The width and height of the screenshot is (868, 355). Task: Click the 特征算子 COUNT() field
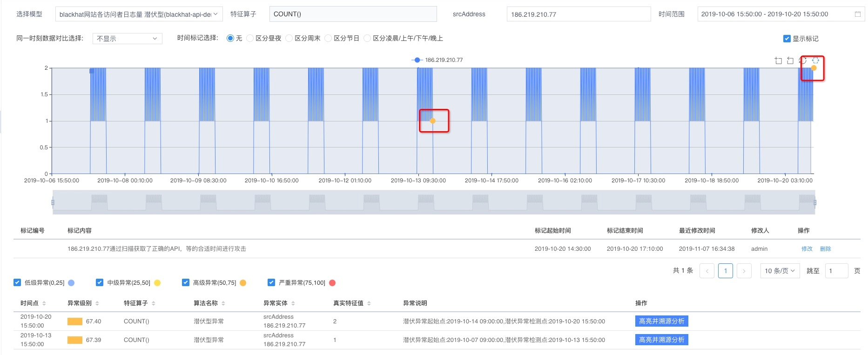tap(353, 14)
